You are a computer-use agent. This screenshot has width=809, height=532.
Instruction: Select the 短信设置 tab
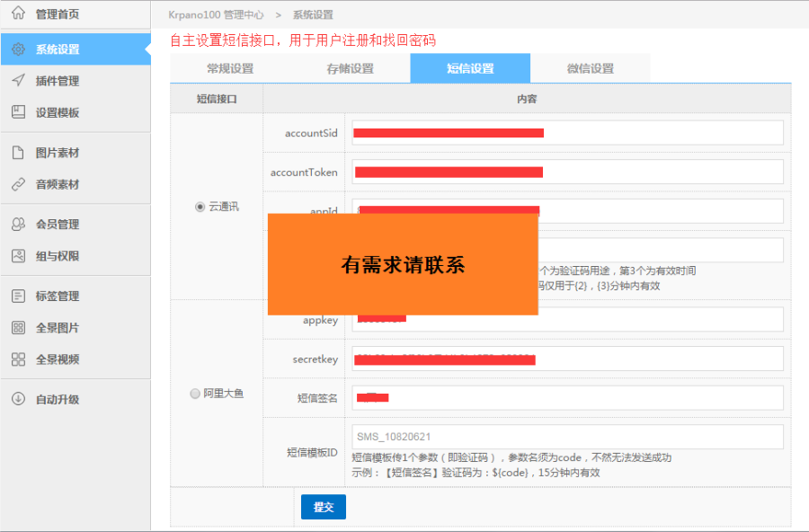[x=470, y=67]
